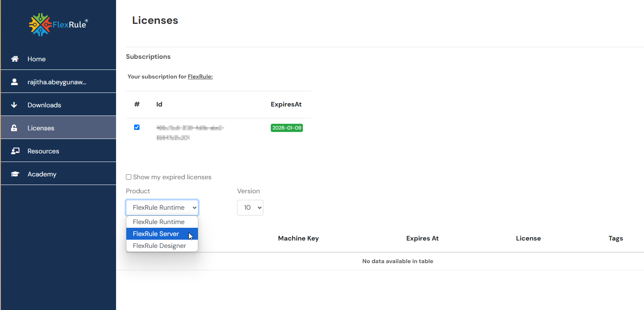Open the Version dropdown
Image resolution: width=644 pixels, height=310 pixels.
pos(250,208)
